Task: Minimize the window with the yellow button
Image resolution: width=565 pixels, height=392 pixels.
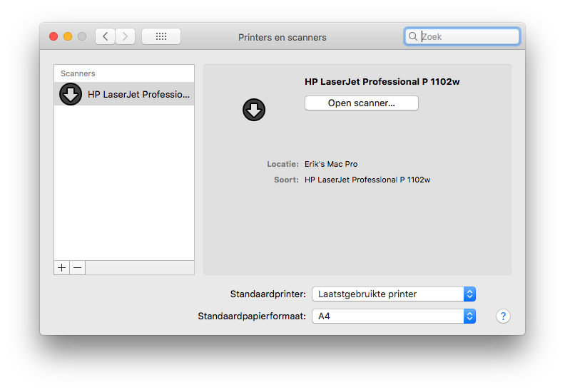Action: 68,36
